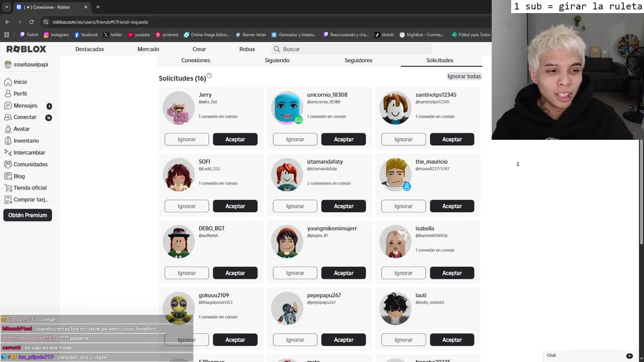Ignore lauti's friend request
The image size is (644, 362).
point(404,340)
